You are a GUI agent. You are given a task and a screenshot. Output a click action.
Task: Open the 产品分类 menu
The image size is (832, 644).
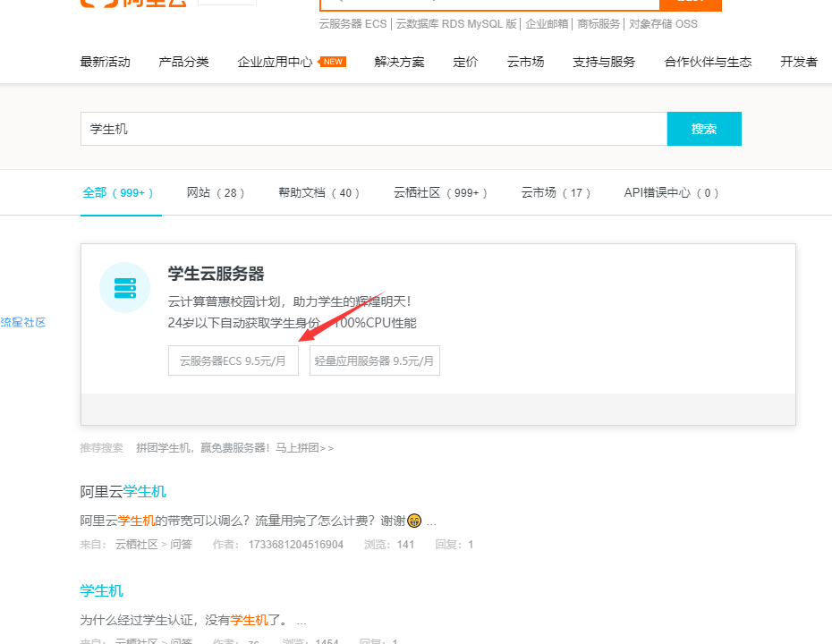click(183, 62)
